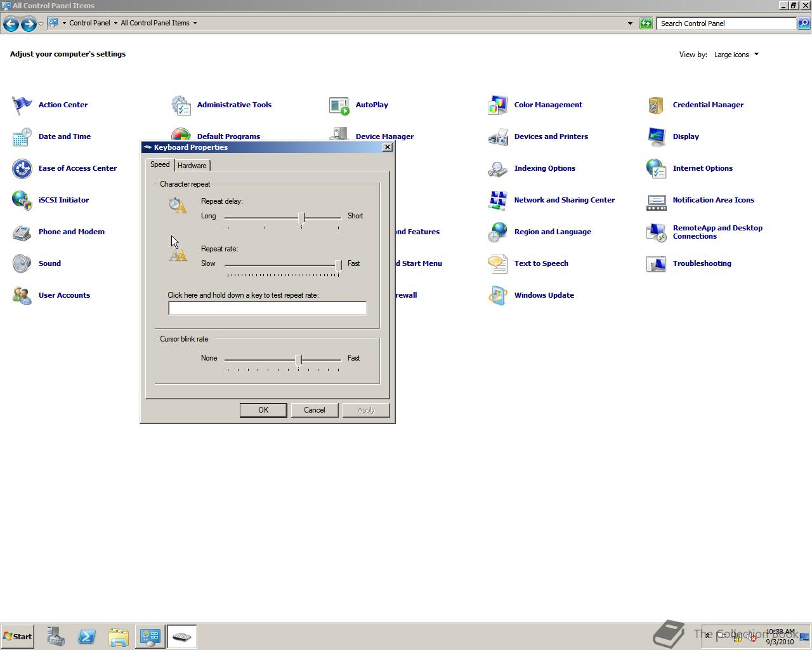Open the Date and Time icon
The image size is (812, 650).
coord(22,136)
